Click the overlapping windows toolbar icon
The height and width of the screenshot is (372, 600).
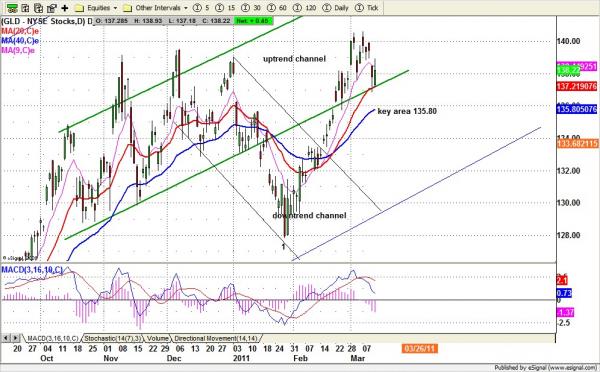(x=51, y=8)
